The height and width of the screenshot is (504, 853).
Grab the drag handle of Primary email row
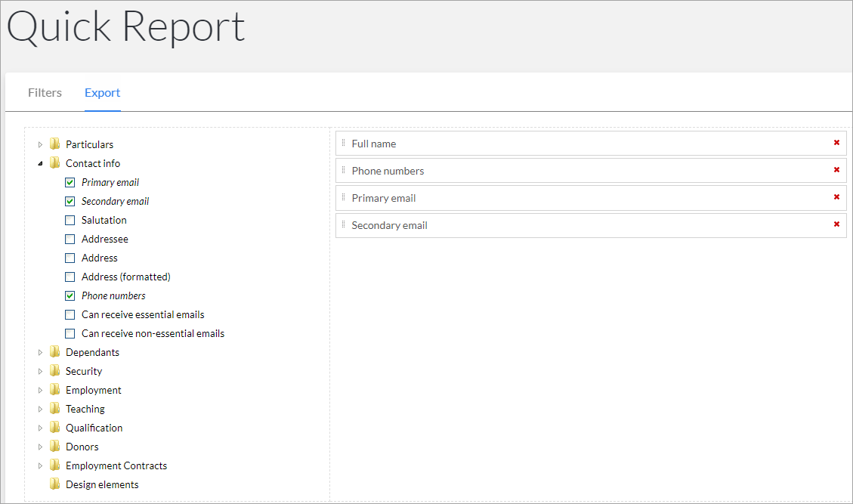pyautogui.click(x=343, y=197)
